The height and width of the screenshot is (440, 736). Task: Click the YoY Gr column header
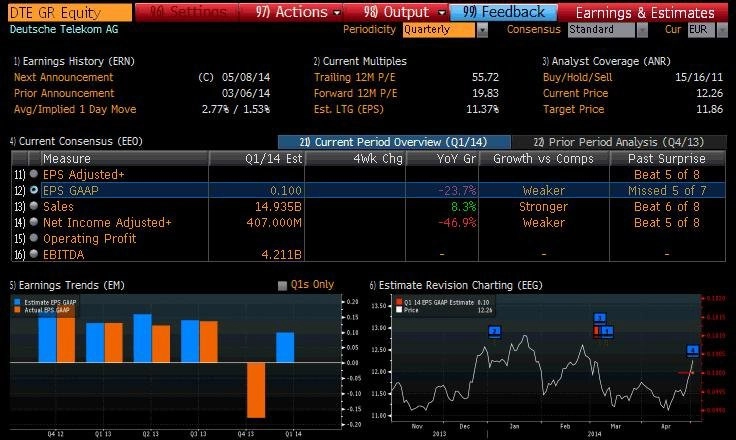click(x=442, y=159)
